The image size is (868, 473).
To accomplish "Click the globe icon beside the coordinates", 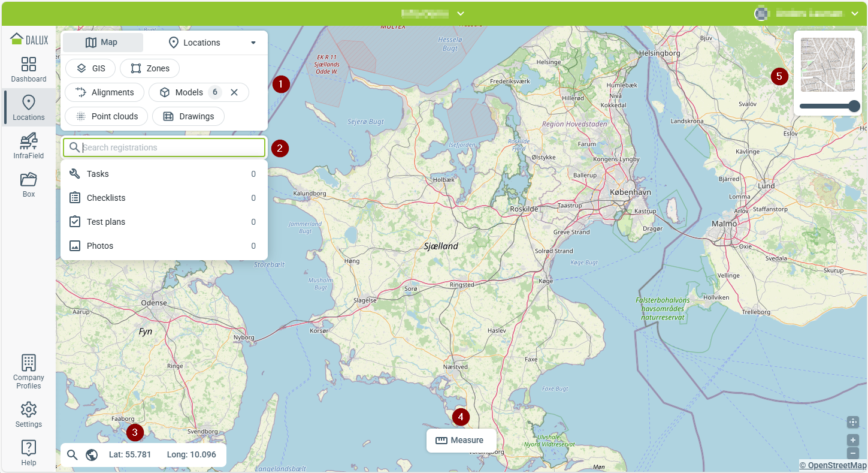I will [x=92, y=455].
